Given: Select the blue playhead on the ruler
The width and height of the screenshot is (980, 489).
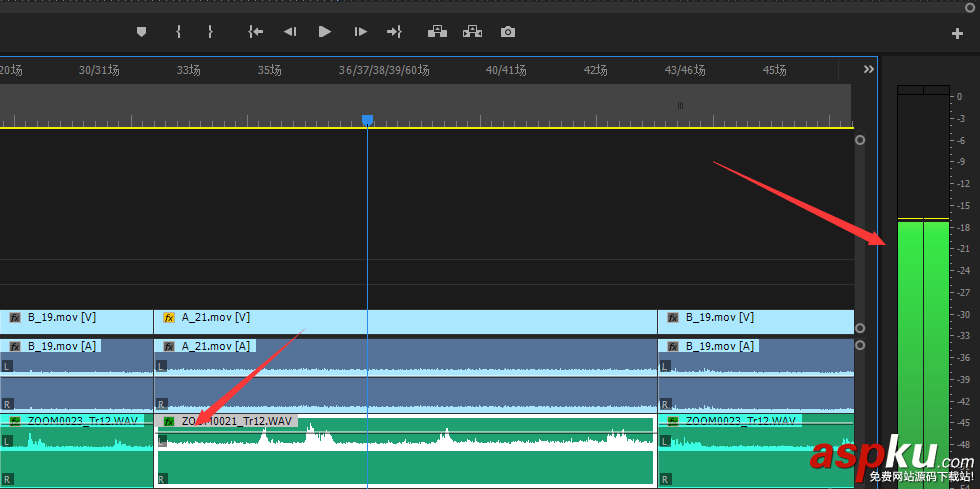Looking at the screenshot, I should [368, 119].
